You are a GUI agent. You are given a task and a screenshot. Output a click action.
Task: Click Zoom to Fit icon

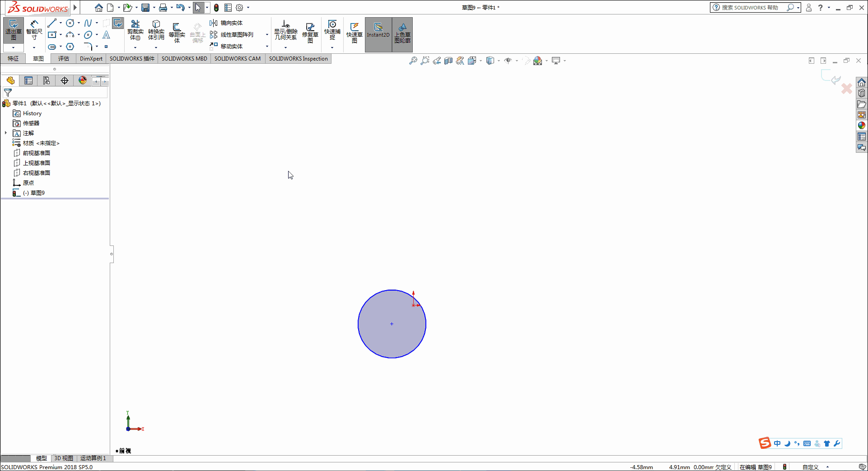click(413, 61)
